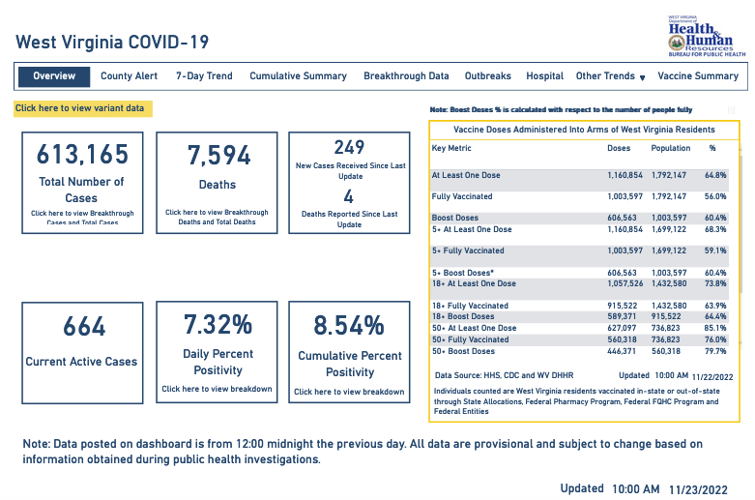Image resolution: width=755 pixels, height=500 pixels.
Task: Select the Overview tab
Action: (x=53, y=76)
